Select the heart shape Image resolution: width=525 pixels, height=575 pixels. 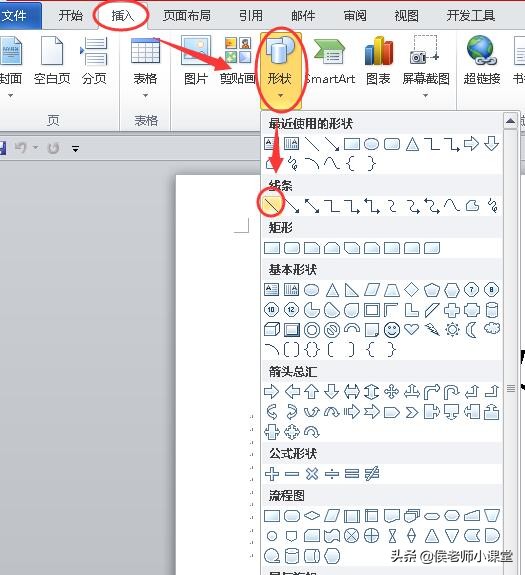(x=411, y=329)
